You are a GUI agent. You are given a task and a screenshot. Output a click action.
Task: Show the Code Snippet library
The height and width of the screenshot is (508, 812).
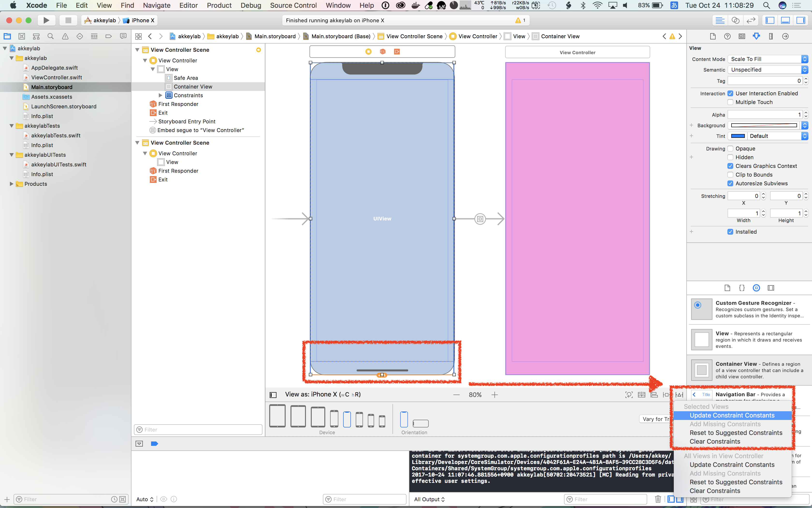(x=742, y=288)
